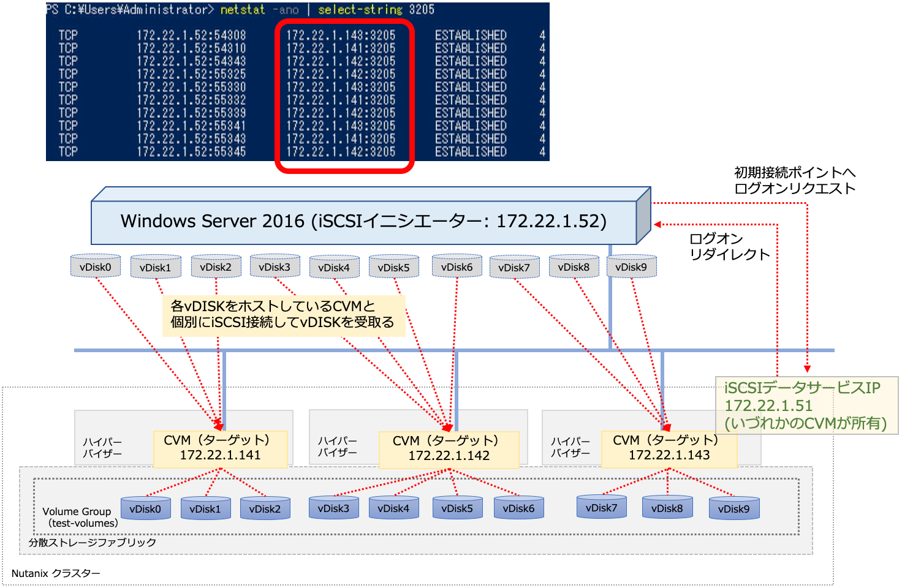This screenshot has width=902, height=588.
Task: Click blue vDisk0 cylinder in Volume Group
Action: click(146, 508)
